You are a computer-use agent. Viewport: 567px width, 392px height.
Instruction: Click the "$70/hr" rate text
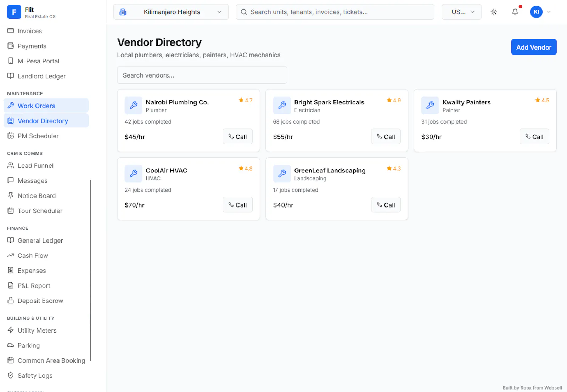pos(135,205)
